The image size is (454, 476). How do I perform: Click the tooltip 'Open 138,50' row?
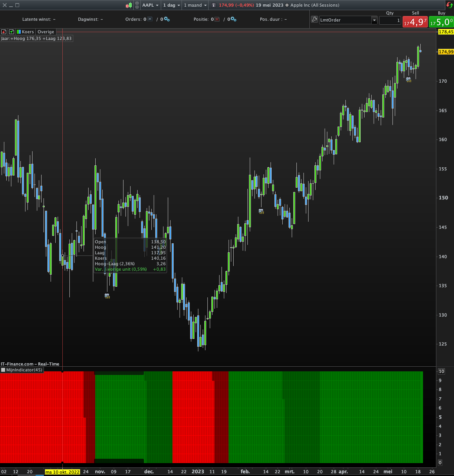click(x=130, y=242)
